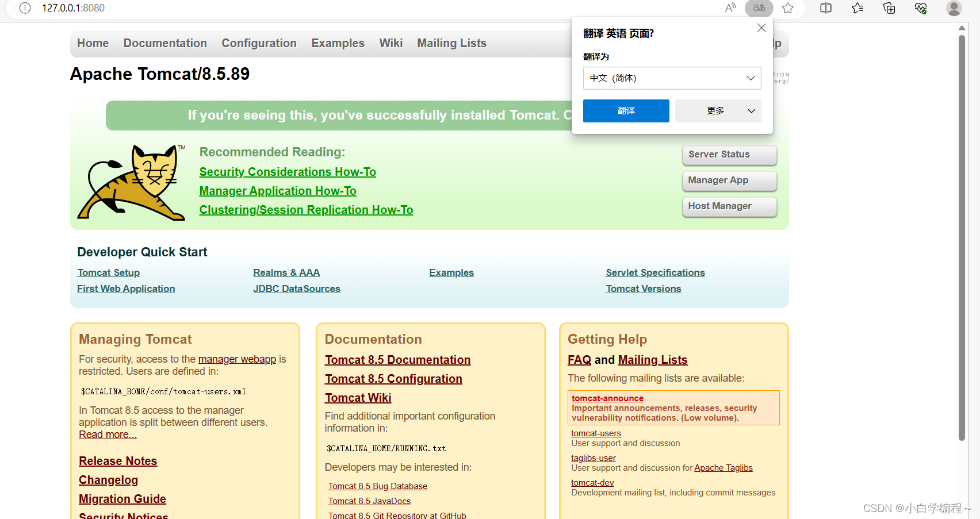The image size is (980, 519).
Task: Open the Read Aloud icon
Action: coord(730,8)
